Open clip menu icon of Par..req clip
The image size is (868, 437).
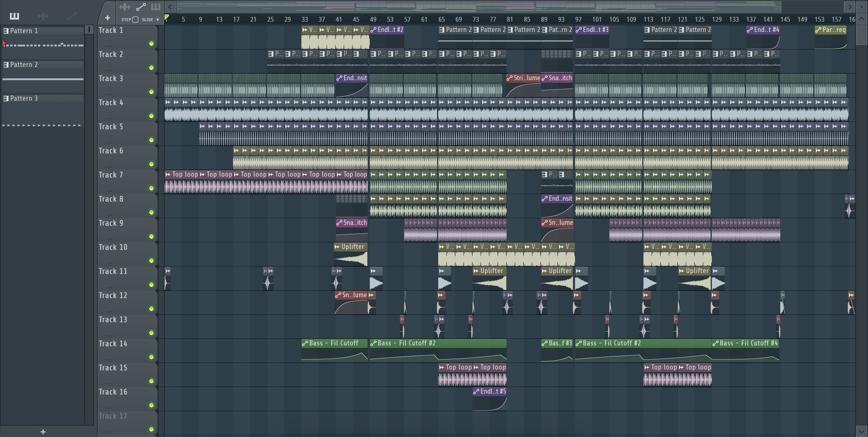pyautogui.click(x=818, y=30)
